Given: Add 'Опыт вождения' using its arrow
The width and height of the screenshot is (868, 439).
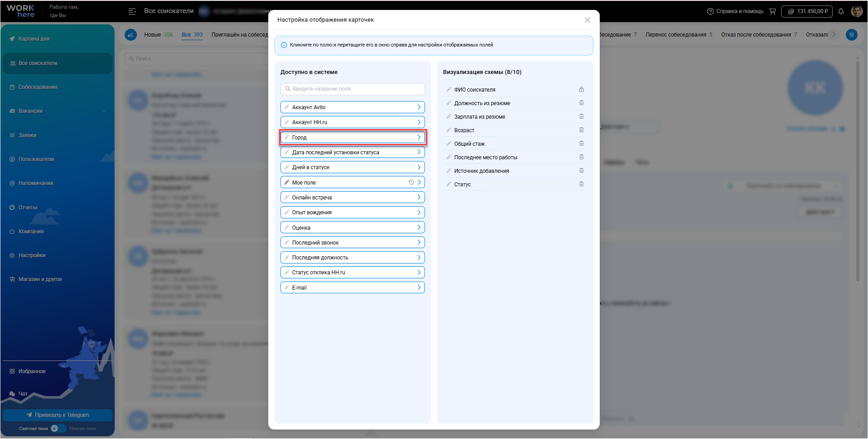Looking at the screenshot, I should pos(419,213).
